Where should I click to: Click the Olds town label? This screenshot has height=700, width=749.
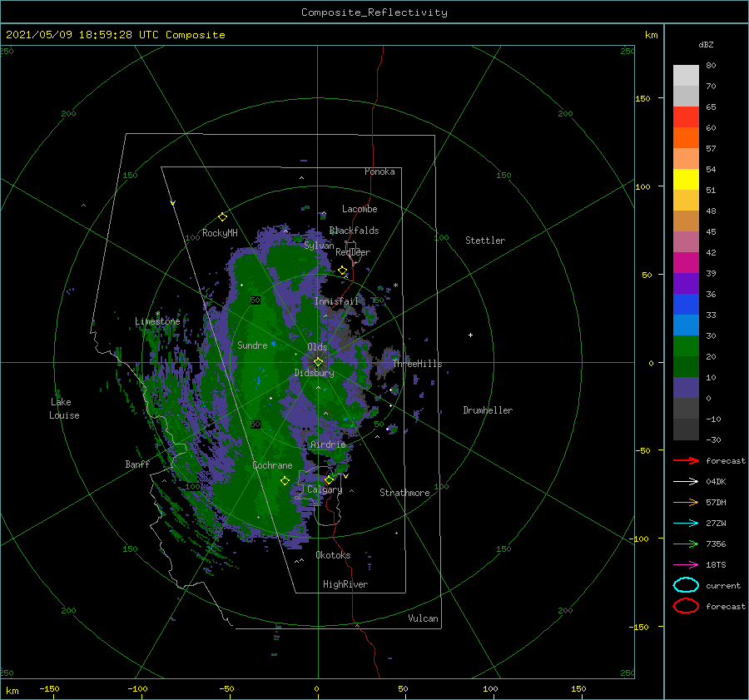(317, 347)
